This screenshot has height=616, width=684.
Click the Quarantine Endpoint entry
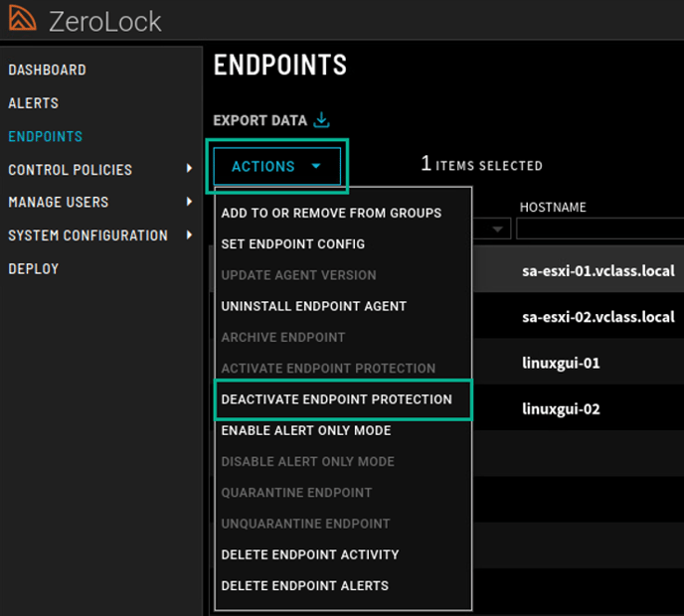pyautogui.click(x=296, y=493)
